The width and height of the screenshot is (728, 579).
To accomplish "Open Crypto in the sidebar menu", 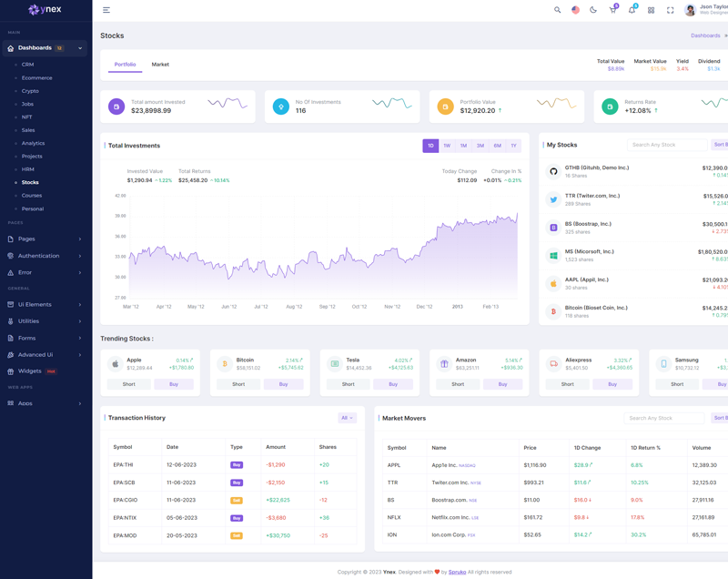I will pyautogui.click(x=30, y=91).
